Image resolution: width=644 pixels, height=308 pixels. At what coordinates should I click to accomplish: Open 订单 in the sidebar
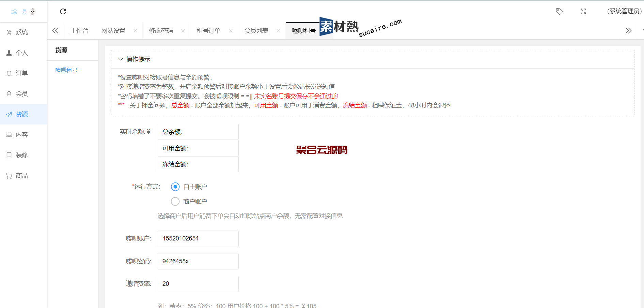[x=23, y=73]
